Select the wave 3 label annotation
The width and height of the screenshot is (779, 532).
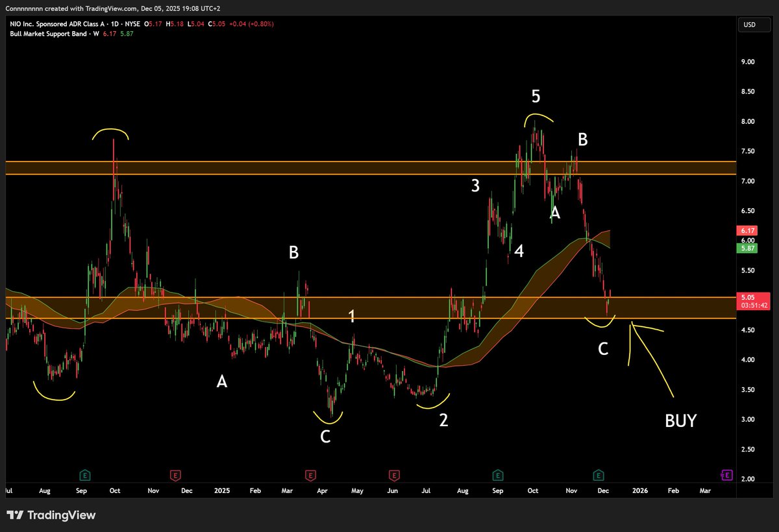(475, 186)
